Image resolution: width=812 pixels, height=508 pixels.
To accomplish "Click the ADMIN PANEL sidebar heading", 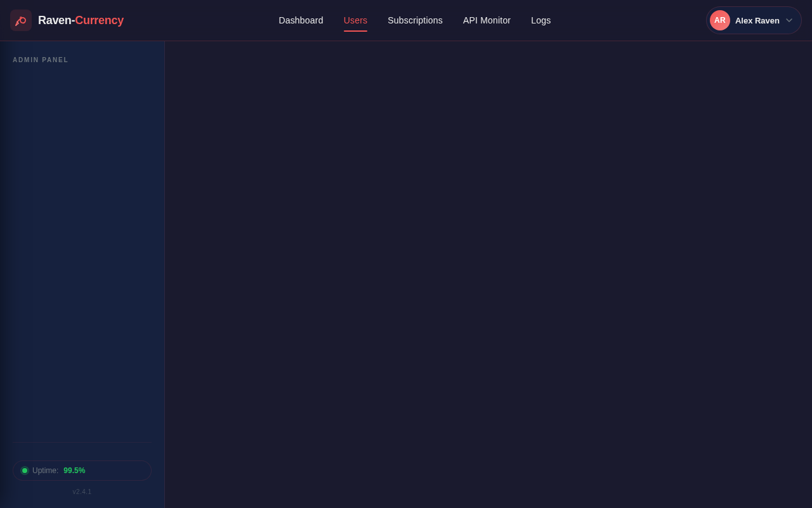I will [41, 60].
